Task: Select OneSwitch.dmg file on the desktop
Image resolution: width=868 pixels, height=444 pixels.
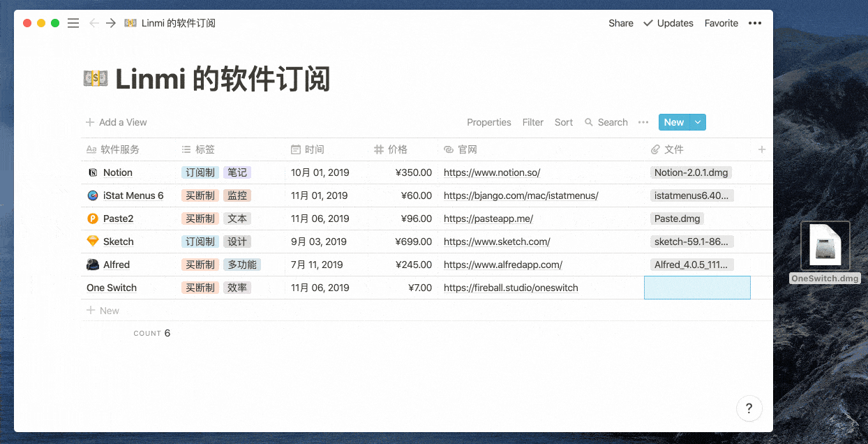Action: (825, 252)
